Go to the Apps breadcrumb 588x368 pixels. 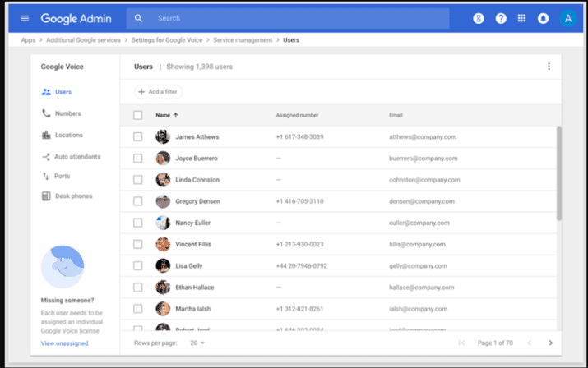(28, 40)
